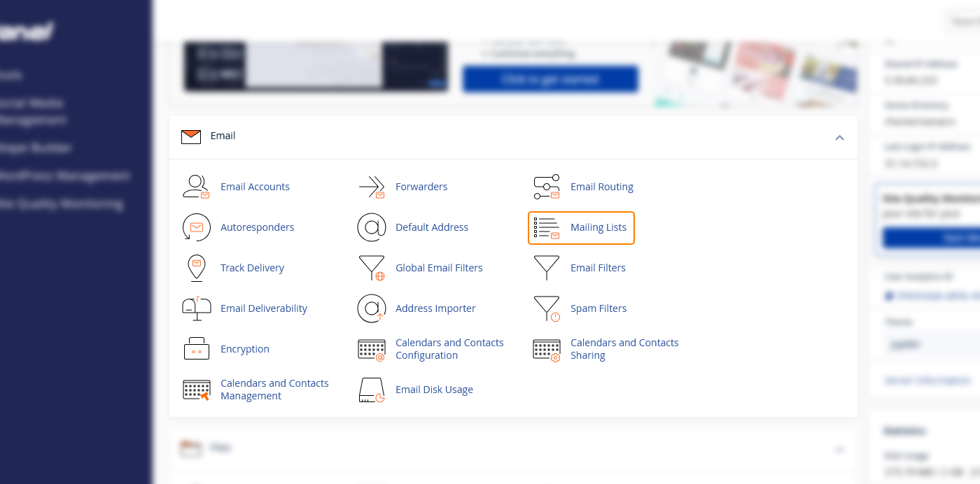
Task: Select the Default Address icon
Action: [371, 227]
